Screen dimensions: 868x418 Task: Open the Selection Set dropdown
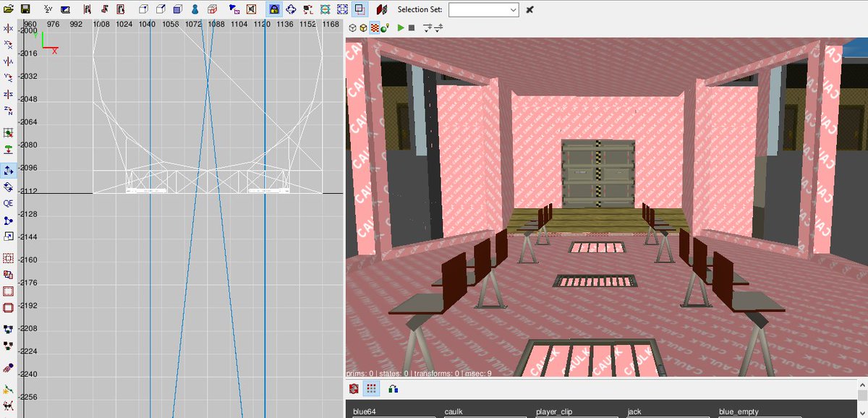pos(483,9)
